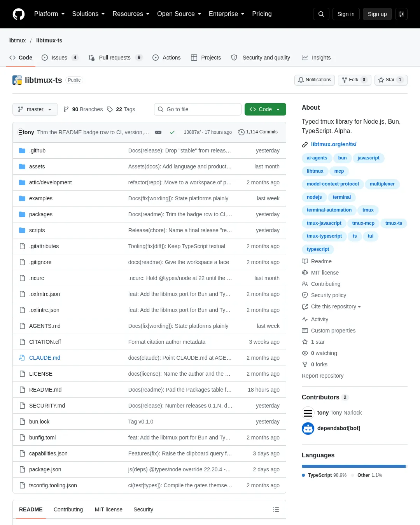Select the MIT license readme tab
The image size is (420, 525).
coord(108,509)
